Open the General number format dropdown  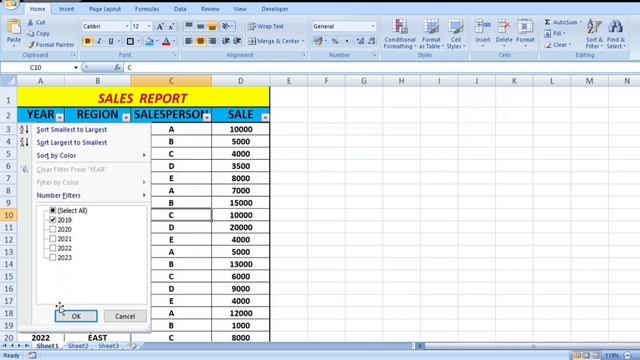[373, 27]
